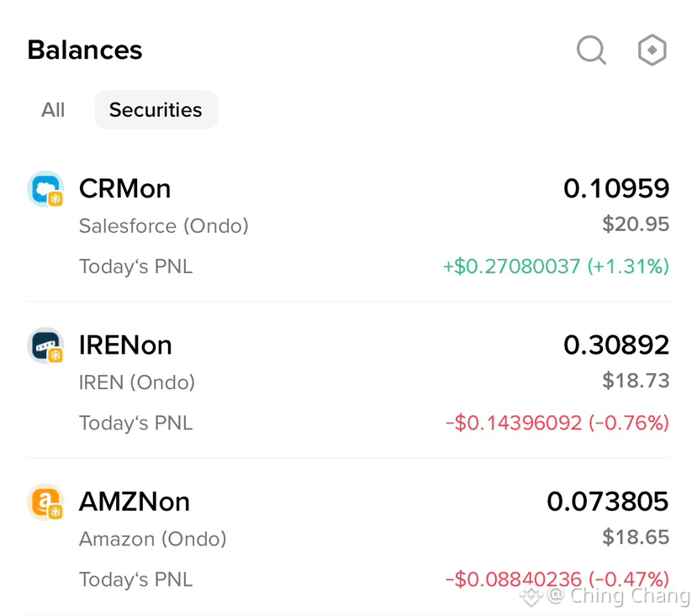Click the Salesforce CRMon token logo
The width and height of the screenshot is (697, 616).
[x=45, y=188]
